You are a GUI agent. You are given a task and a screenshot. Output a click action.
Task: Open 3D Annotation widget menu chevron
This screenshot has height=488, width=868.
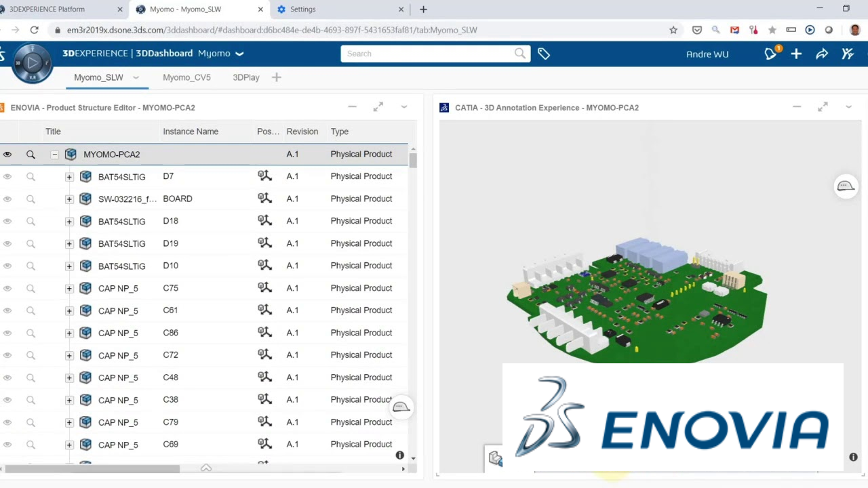[x=848, y=106]
